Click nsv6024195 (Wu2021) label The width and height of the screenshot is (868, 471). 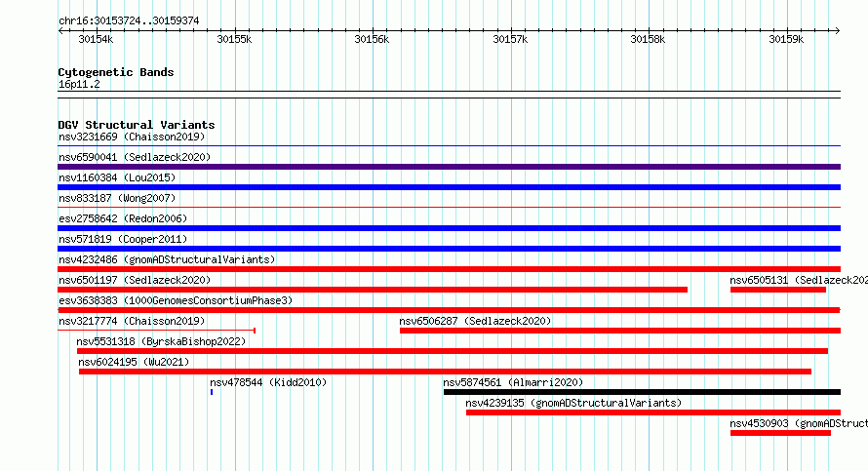tap(134, 362)
